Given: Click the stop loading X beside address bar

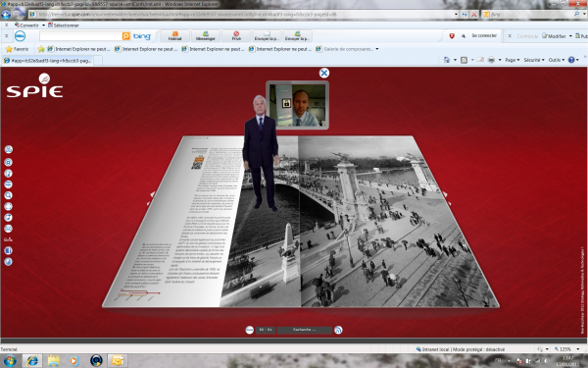Looking at the screenshot, I should pyautogui.click(x=473, y=15).
